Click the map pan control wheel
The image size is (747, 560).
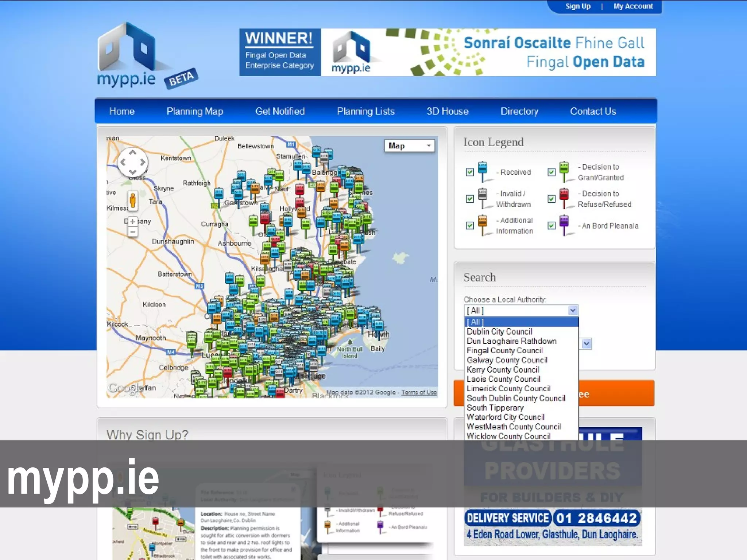tap(133, 162)
